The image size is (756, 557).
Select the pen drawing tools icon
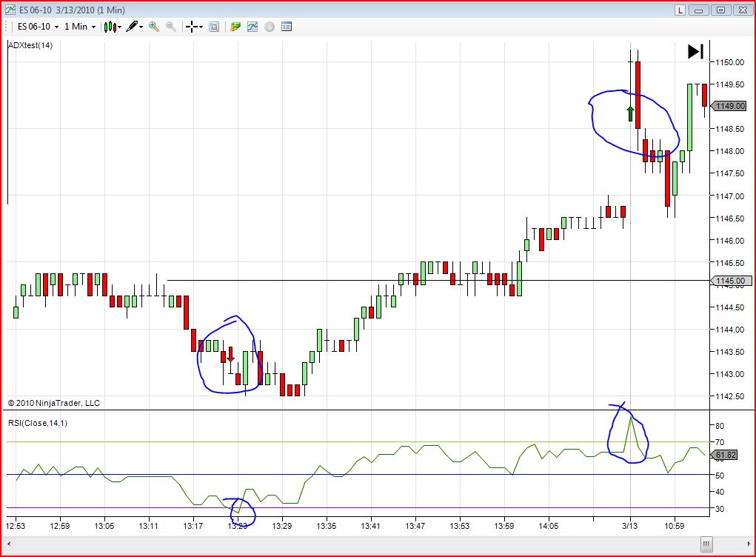[132, 27]
